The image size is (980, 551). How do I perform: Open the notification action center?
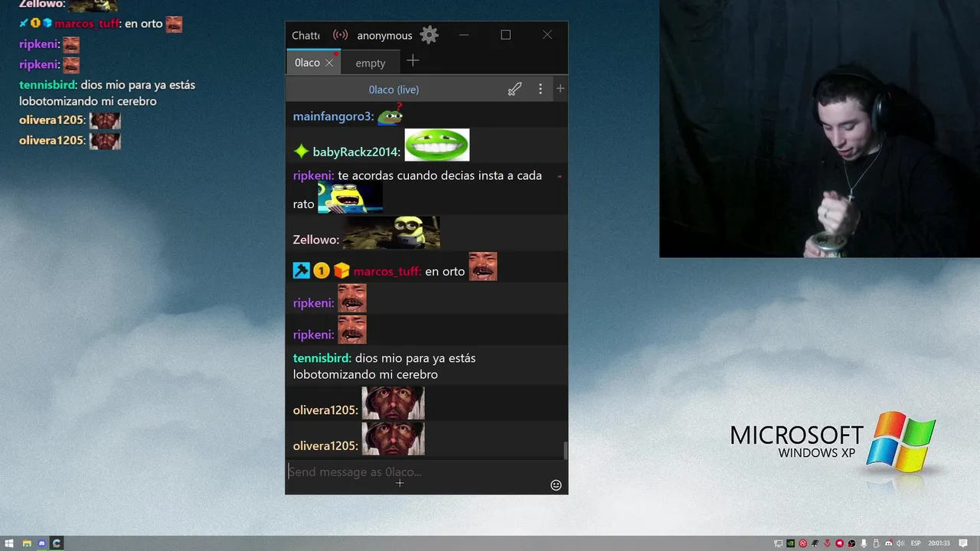point(963,543)
